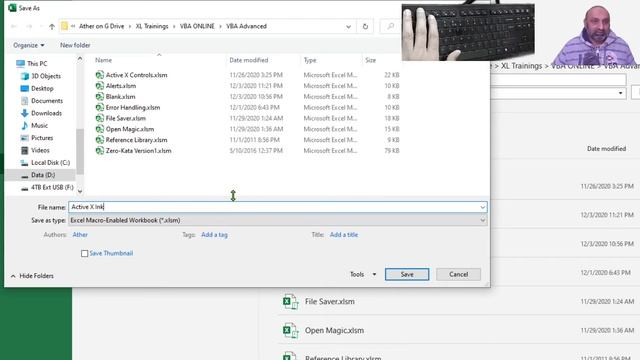640x360 pixels.
Task: Click the Excel icon next to Blank.xlsm
Action: [99, 97]
